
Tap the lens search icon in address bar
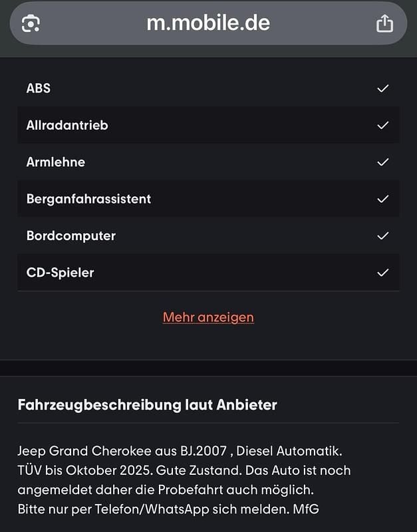pos(31,23)
